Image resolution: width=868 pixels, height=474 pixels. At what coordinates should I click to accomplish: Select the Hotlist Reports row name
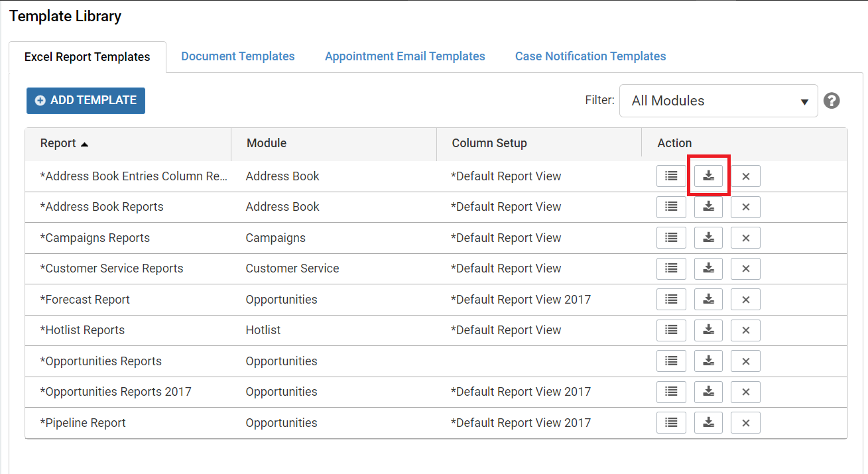pyautogui.click(x=82, y=330)
